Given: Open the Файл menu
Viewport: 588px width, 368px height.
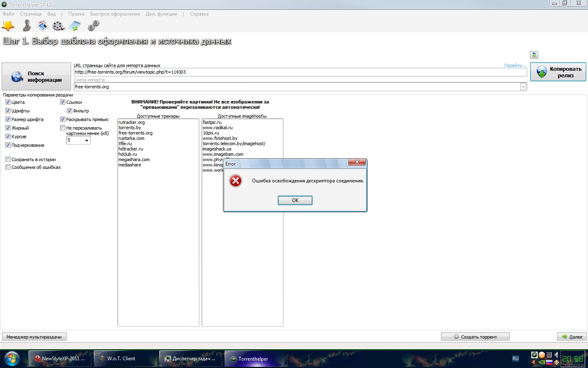Looking at the screenshot, I should (x=8, y=14).
